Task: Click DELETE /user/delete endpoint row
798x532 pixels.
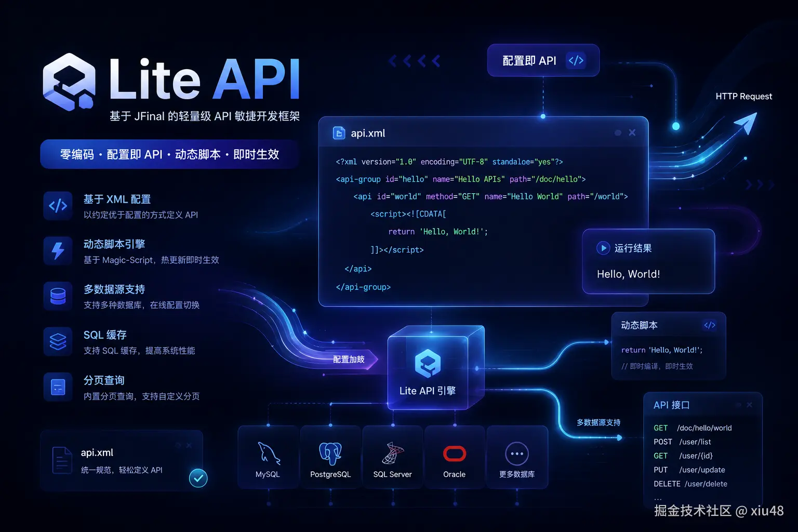Action: click(690, 484)
